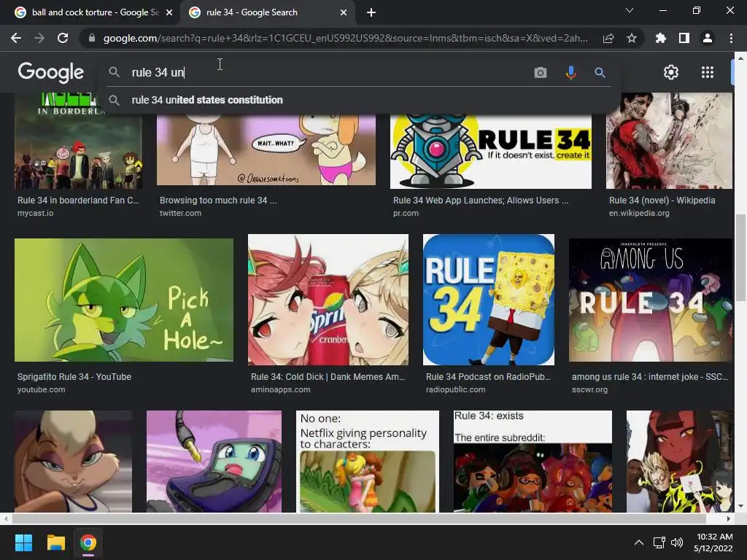Click the sscwr.org source text

[589, 389]
